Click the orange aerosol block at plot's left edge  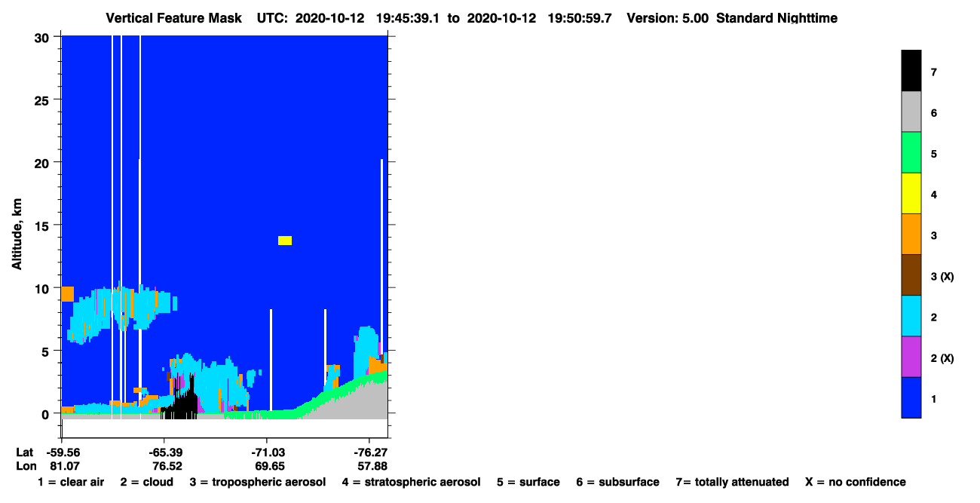click(x=67, y=294)
